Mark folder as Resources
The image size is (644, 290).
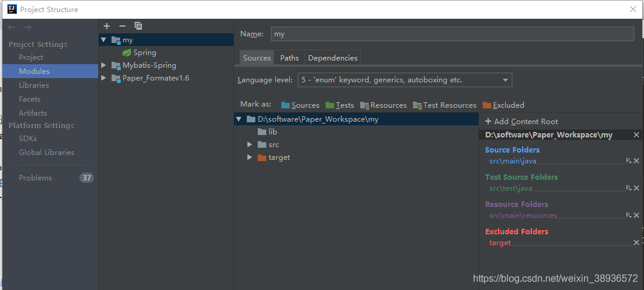[383, 105]
